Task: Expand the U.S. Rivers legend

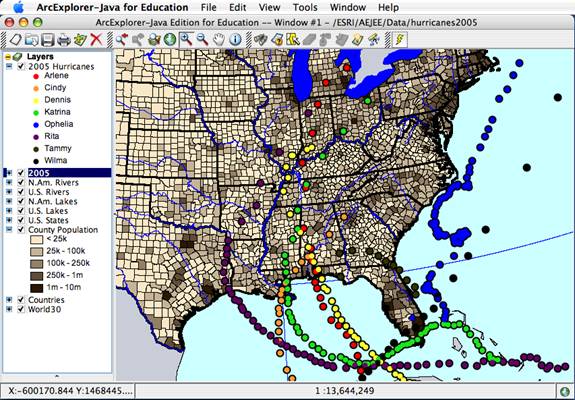Action: point(9,192)
